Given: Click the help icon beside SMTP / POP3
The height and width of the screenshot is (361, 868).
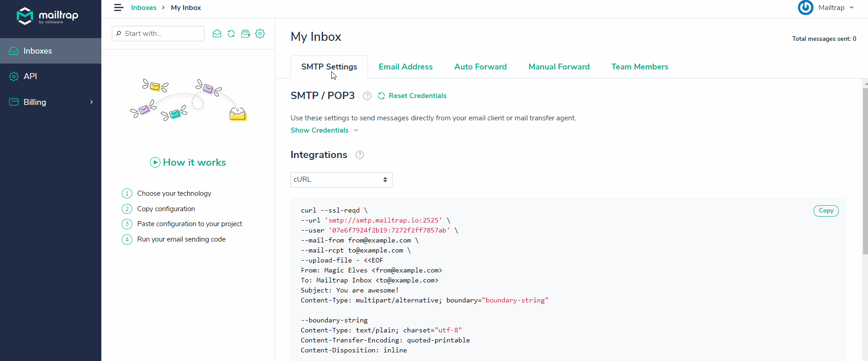Looking at the screenshot, I should 367,96.
